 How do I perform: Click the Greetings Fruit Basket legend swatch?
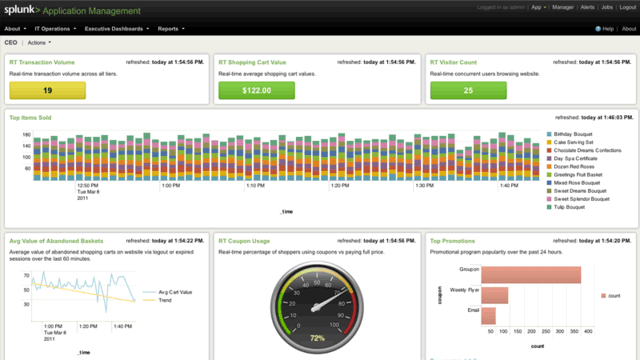coord(549,175)
